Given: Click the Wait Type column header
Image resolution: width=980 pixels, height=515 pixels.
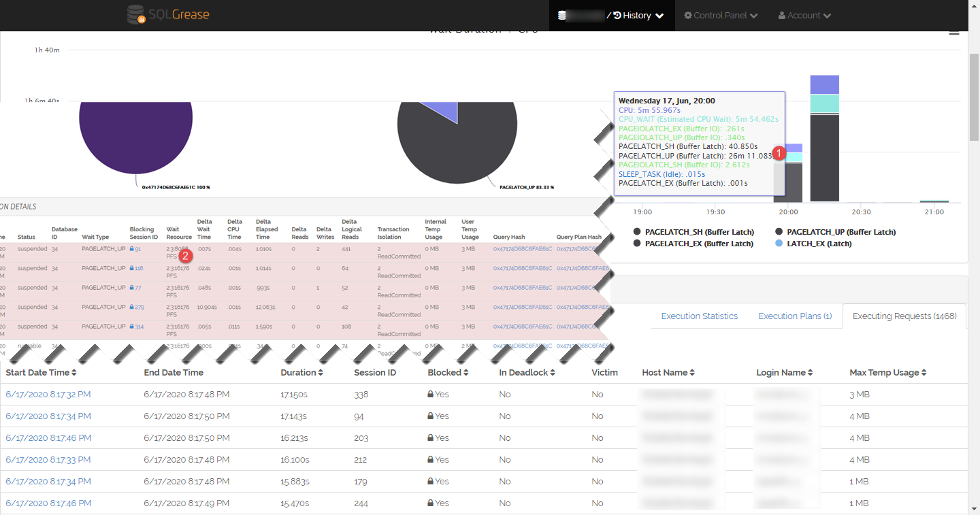Looking at the screenshot, I should [x=95, y=237].
